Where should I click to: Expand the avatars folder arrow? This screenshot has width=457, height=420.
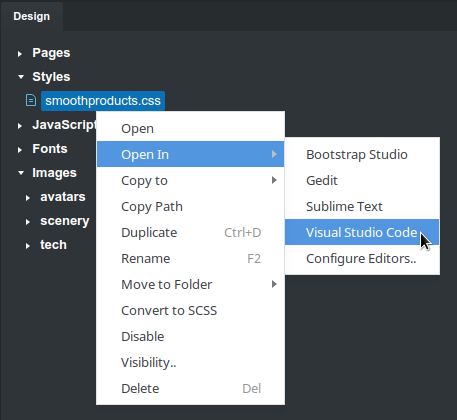tap(28, 198)
